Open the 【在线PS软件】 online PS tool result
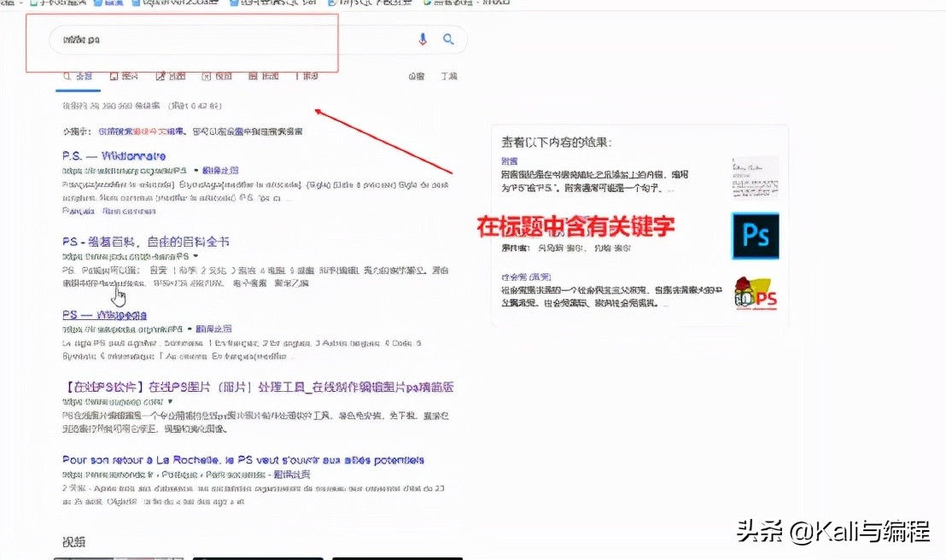The height and width of the screenshot is (560, 946). tap(258, 387)
